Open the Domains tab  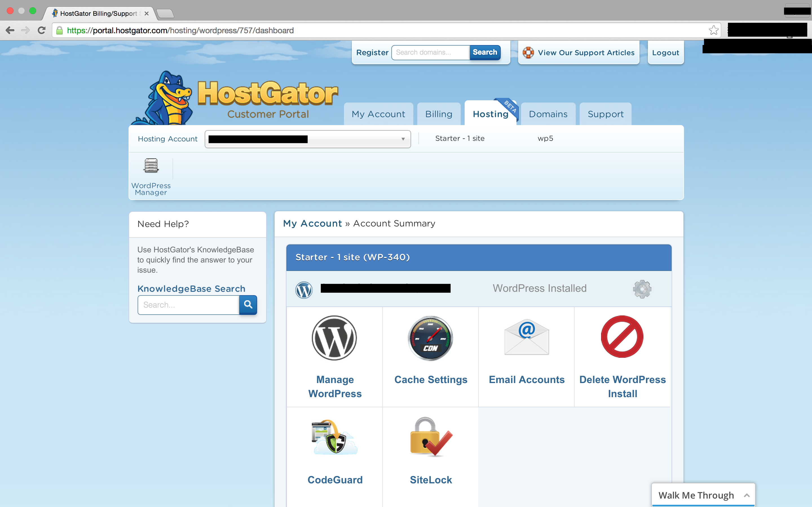pyautogui.click(x=548, y=114)
